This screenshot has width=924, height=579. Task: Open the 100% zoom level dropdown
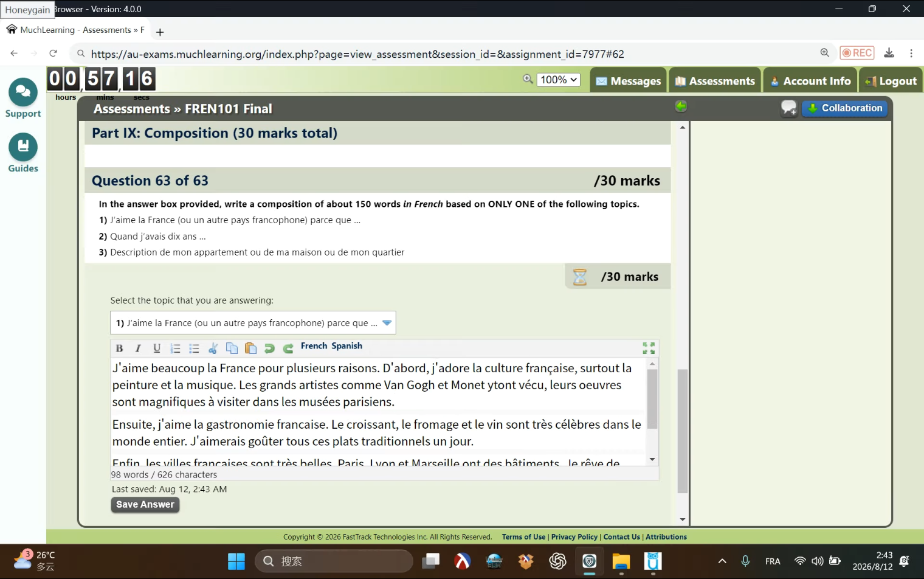558,80
